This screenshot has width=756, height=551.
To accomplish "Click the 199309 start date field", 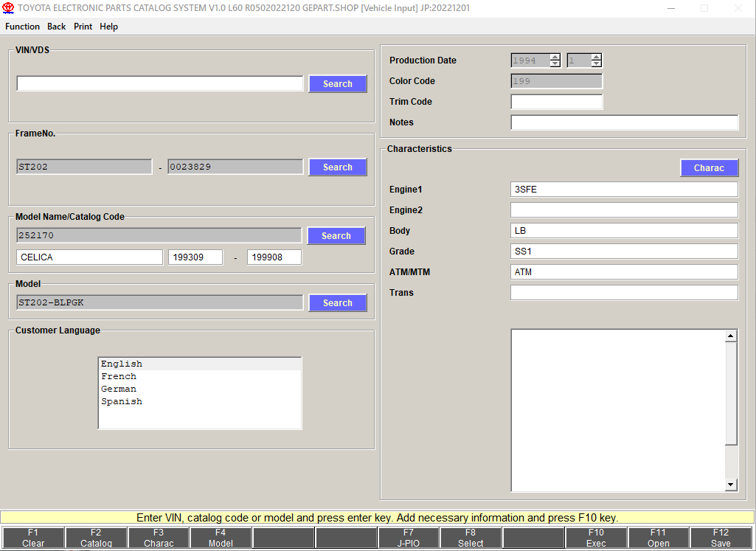I will pyautogui.click(x=195, y=257).
